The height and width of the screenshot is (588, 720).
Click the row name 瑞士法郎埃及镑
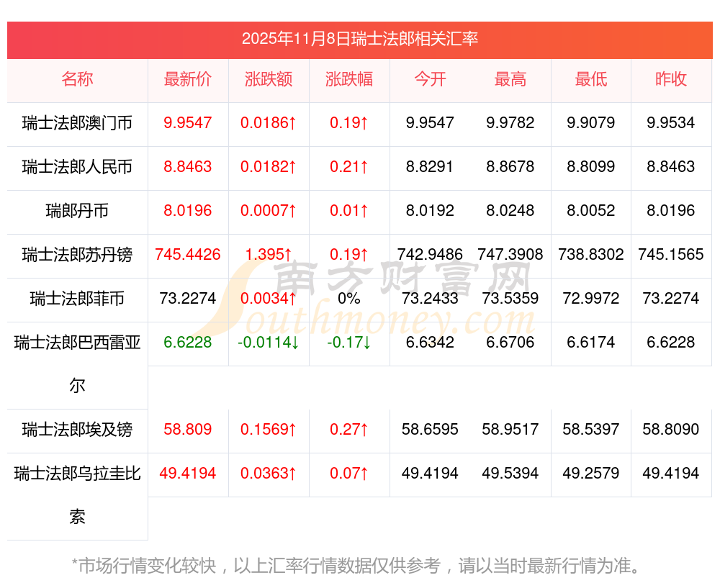click(77, 430)
